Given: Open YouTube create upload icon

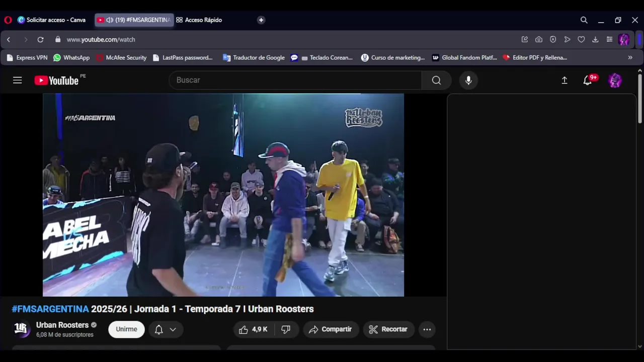Looking at the screenshot, I should pyautogui.click(x=565, y=80).
